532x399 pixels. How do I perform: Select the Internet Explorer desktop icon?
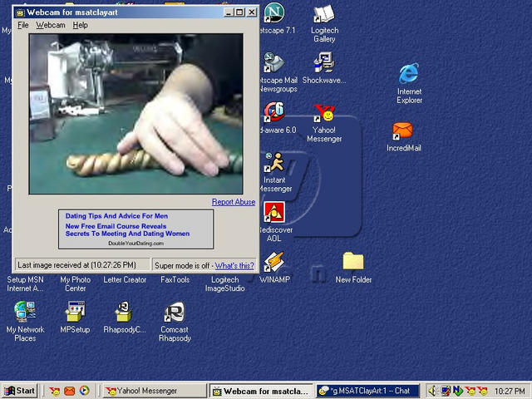pos(409,73)
